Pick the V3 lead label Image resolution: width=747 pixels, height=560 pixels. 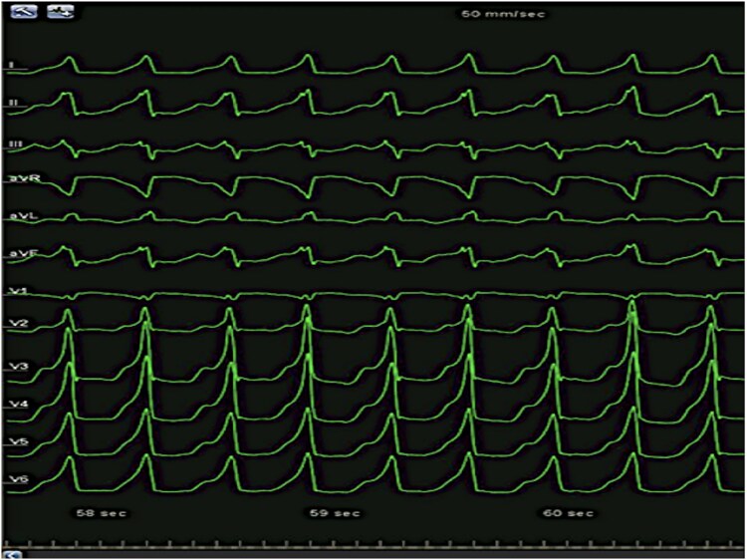15,368
